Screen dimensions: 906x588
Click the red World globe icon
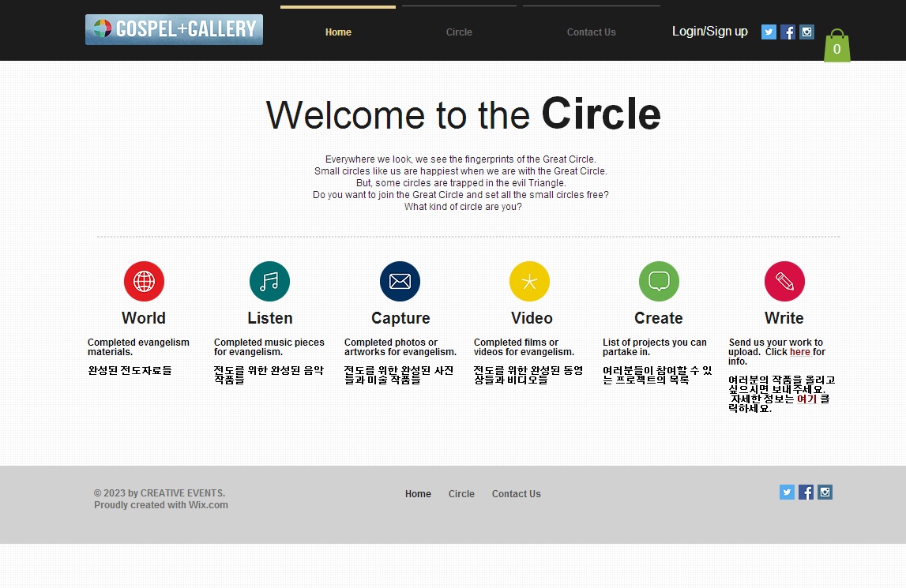coord(144,282)
